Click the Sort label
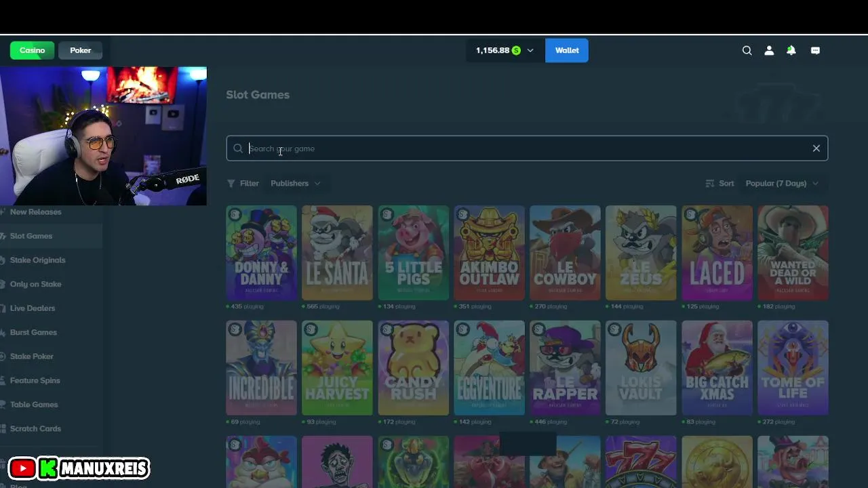Screen dimensions: 868x488 726,183
